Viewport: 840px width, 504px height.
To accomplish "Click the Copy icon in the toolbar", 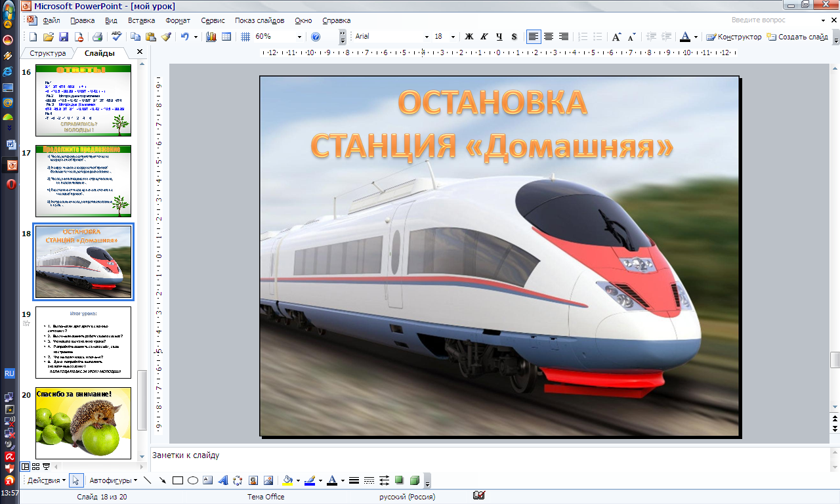I will click(x=136, y=37).
